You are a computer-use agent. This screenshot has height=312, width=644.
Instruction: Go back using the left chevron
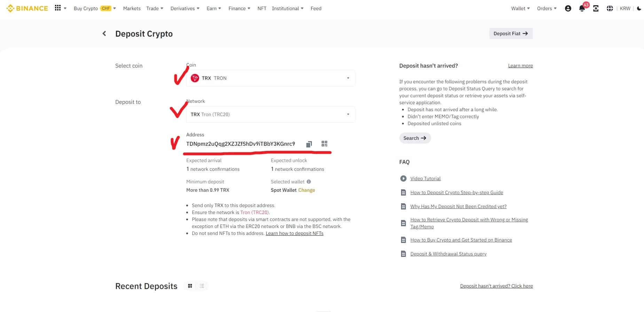(x=104, y=33)
